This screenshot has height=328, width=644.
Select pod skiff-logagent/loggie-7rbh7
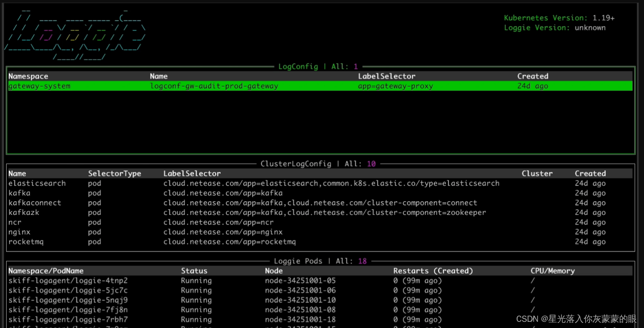(x=68, y=320)
